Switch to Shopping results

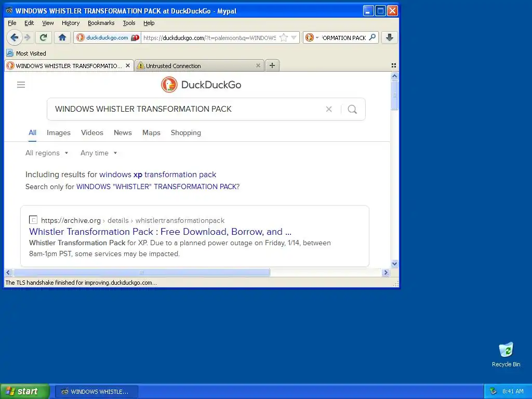point(186,132)
